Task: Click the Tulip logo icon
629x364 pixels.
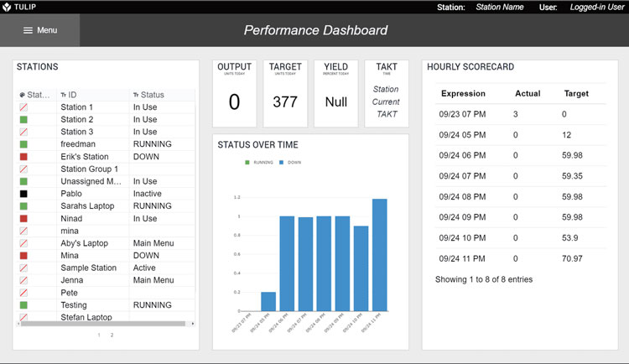Action: pos(7,7)
